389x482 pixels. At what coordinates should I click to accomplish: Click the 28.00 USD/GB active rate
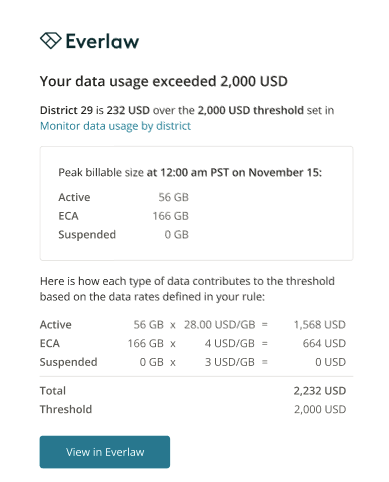point(220,325)
